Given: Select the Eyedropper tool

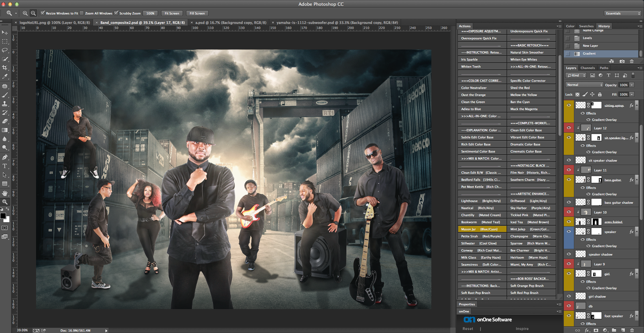Looking at the screenshot, I should click(5, 77).
